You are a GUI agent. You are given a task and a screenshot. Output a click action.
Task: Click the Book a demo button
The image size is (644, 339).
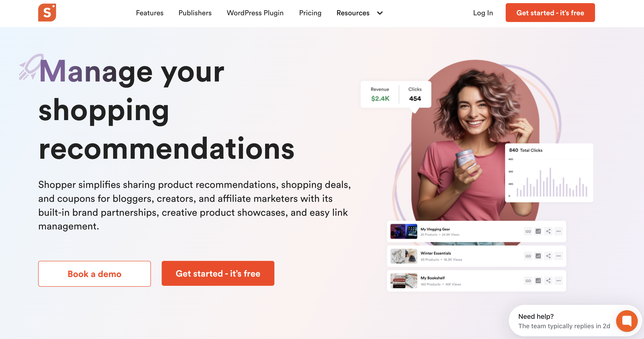point(95,274)
